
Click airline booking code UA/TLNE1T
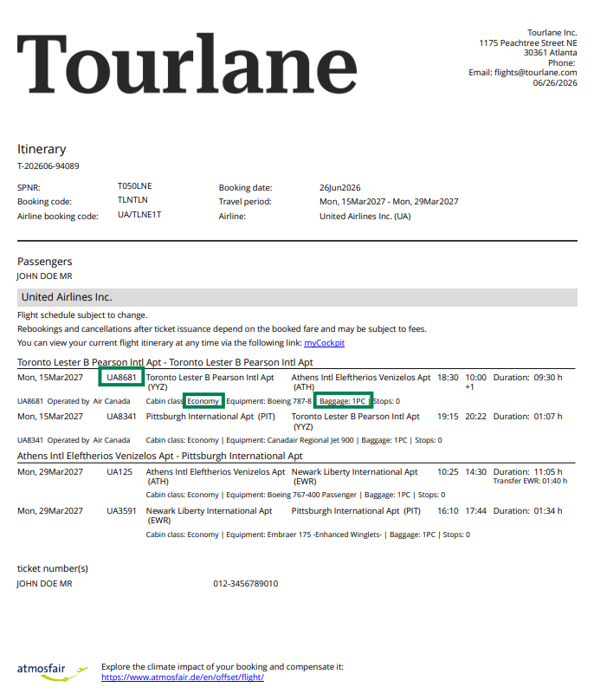(139, 215)
